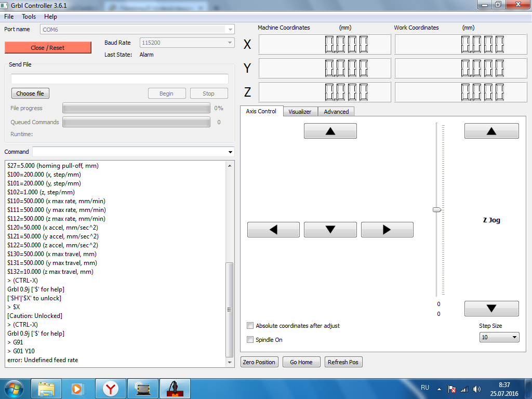Open Action Center flag icon

pos(451,390)
